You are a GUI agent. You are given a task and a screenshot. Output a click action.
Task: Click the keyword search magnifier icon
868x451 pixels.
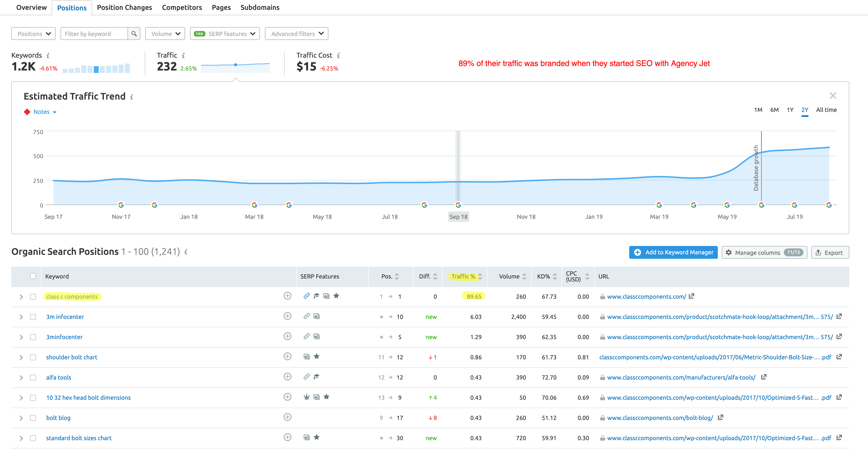point(134,34)
